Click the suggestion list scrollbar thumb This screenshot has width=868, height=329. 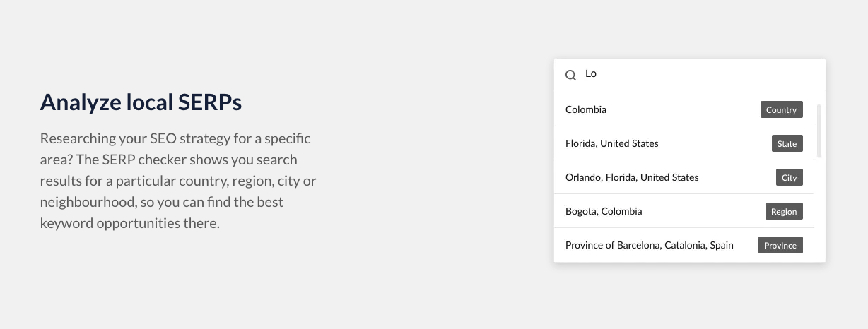pos(819,131)
